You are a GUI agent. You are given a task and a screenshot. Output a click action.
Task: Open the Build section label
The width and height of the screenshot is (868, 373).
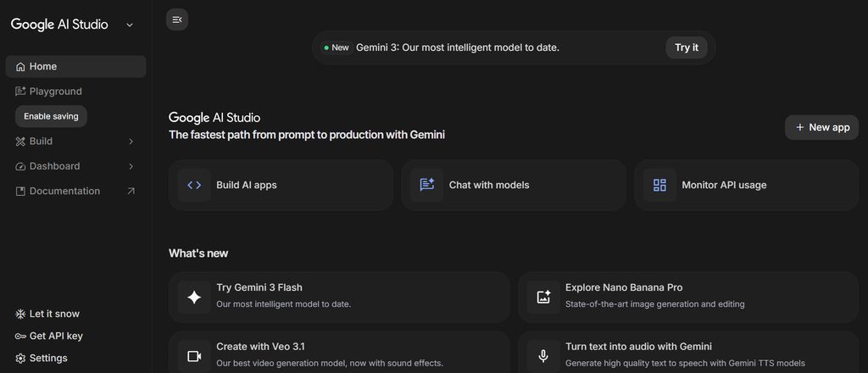coord(41,141)
